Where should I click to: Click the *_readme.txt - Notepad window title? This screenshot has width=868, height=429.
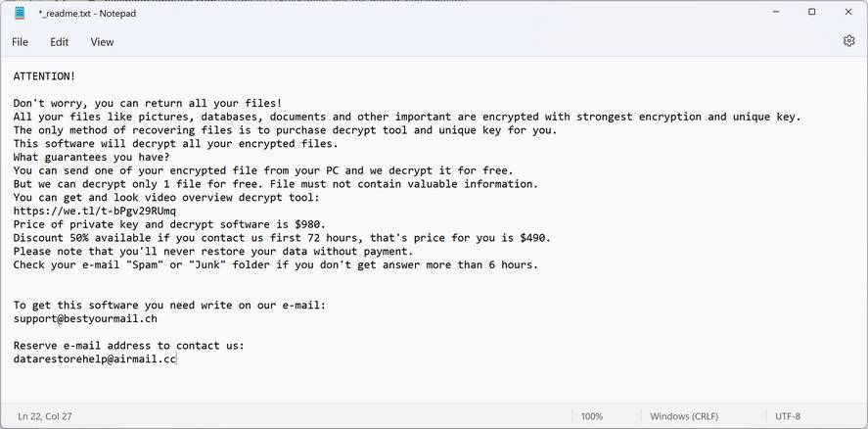tap(87, 13)
